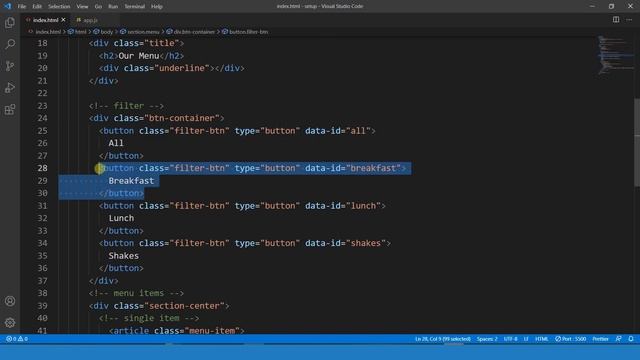Close the index.html tab

click(x=63, y=20)
